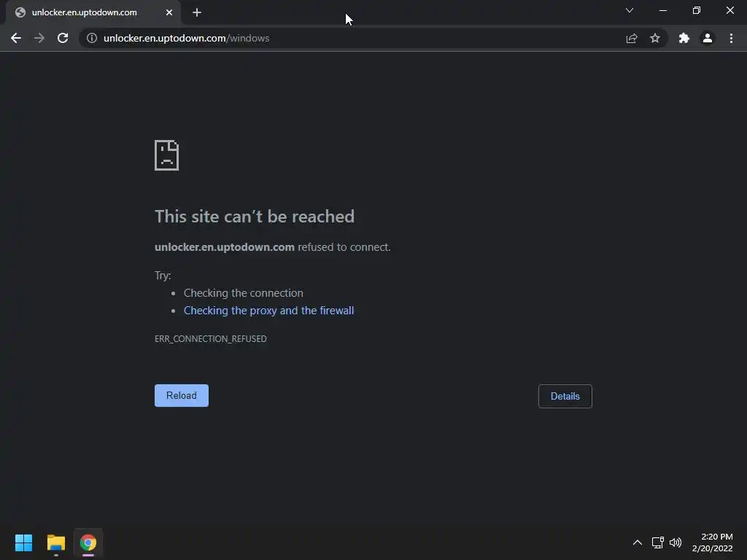Screen dimensions: 747x560
Task: Close the unlocker.en.uptodown.com tab
Action: coord(169,12)
